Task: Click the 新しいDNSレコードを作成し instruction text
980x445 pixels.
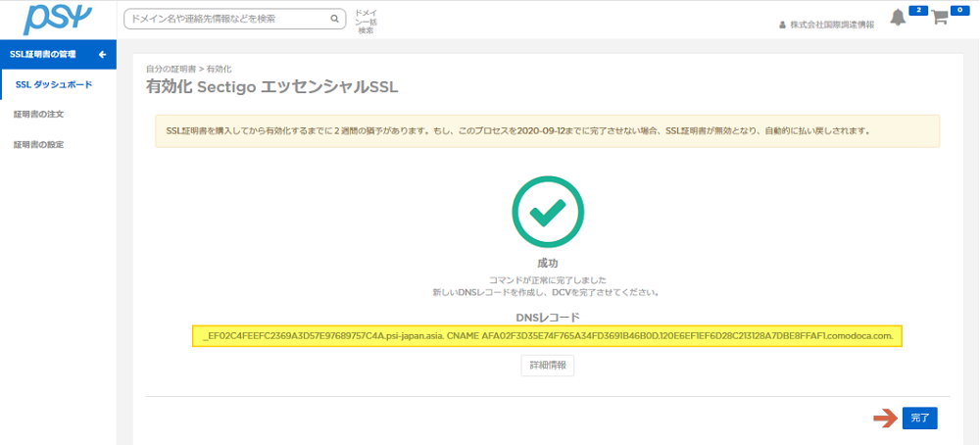Action: click(548, 292)
